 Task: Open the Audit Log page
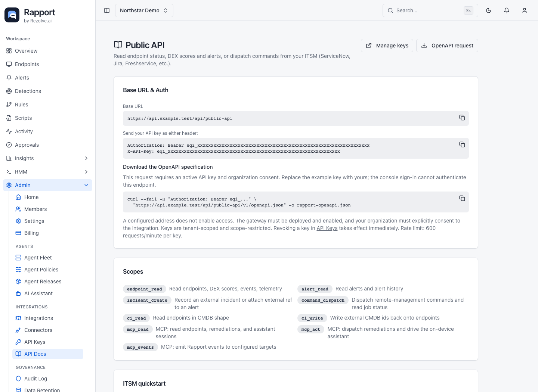pyautogui.click(x=48, y=379)
